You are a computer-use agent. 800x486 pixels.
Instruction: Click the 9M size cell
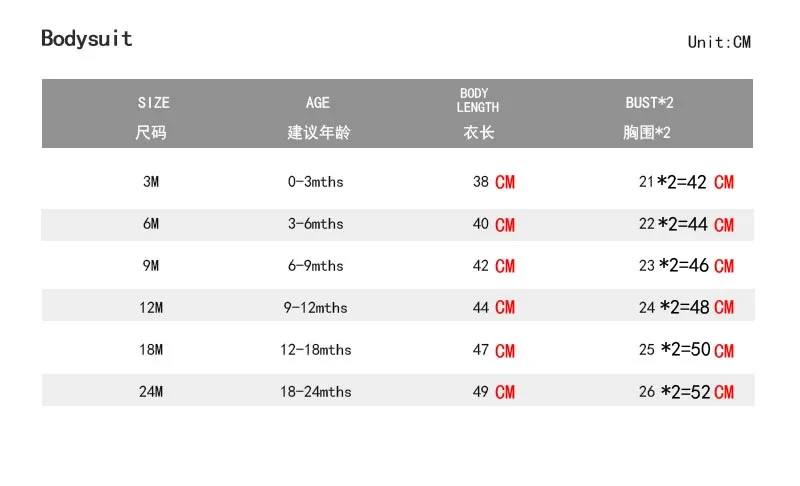(x=151, y=266)
